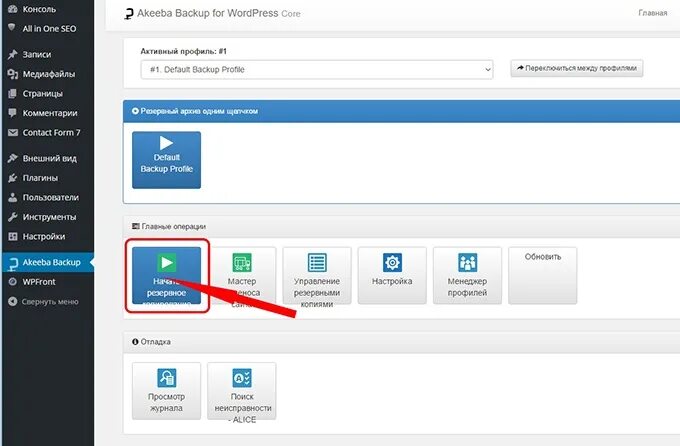Click the Akeeba Backup logo in the header

click(x=128, y=14)
